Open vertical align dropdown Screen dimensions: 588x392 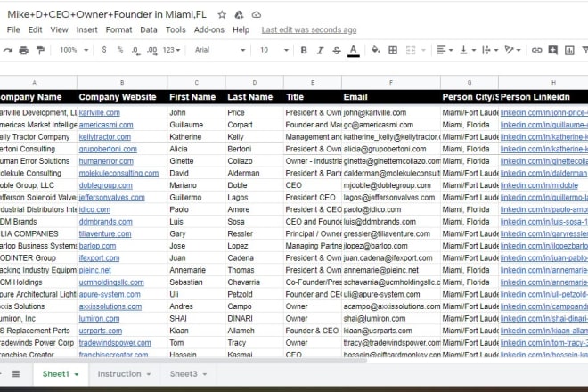point(467,50)
